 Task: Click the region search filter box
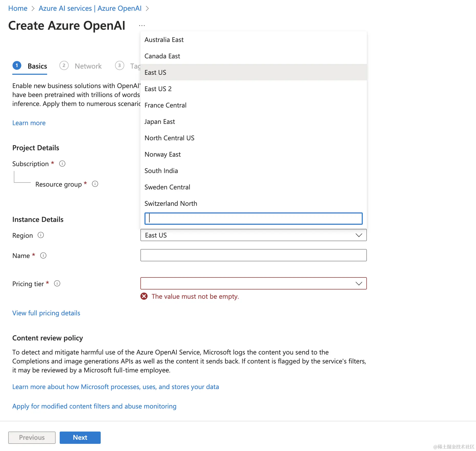point(253,219)
